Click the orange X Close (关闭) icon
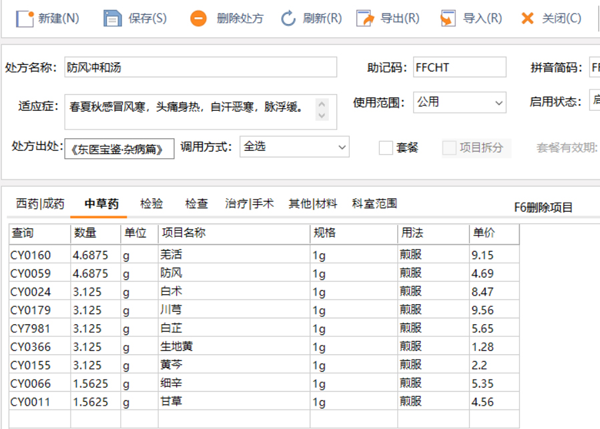600x429 pixels. (x=527, y=18)
